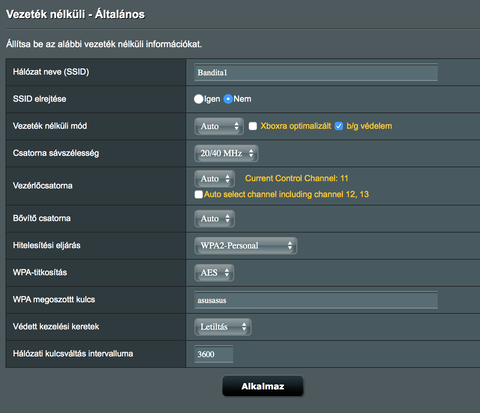
Task: Tick Auto select channel including 12, 13
Action: click(199, 194)
